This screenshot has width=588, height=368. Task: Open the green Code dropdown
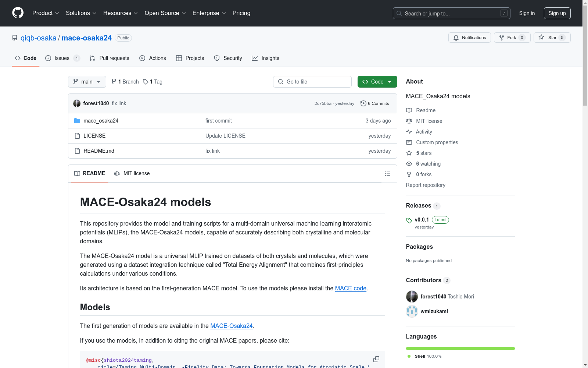point(377,82)
